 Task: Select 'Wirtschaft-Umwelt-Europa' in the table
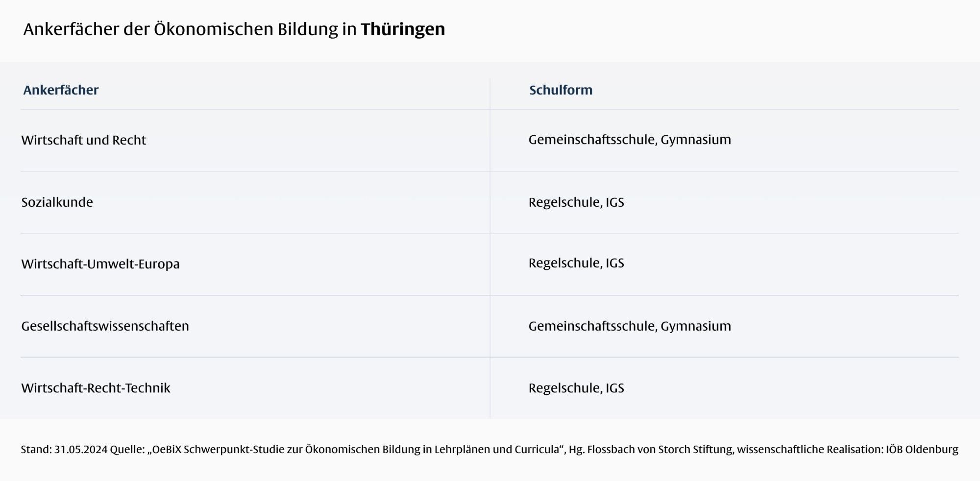tap(100, 264)
